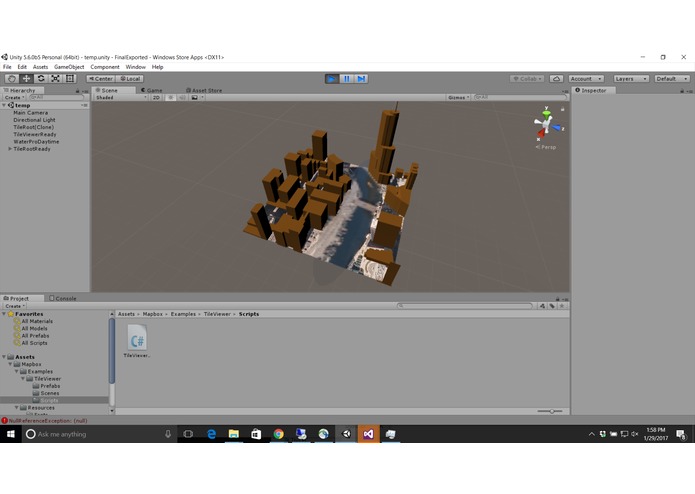Open the Component menu
The image size is (695, 494).
click(105, 67)
